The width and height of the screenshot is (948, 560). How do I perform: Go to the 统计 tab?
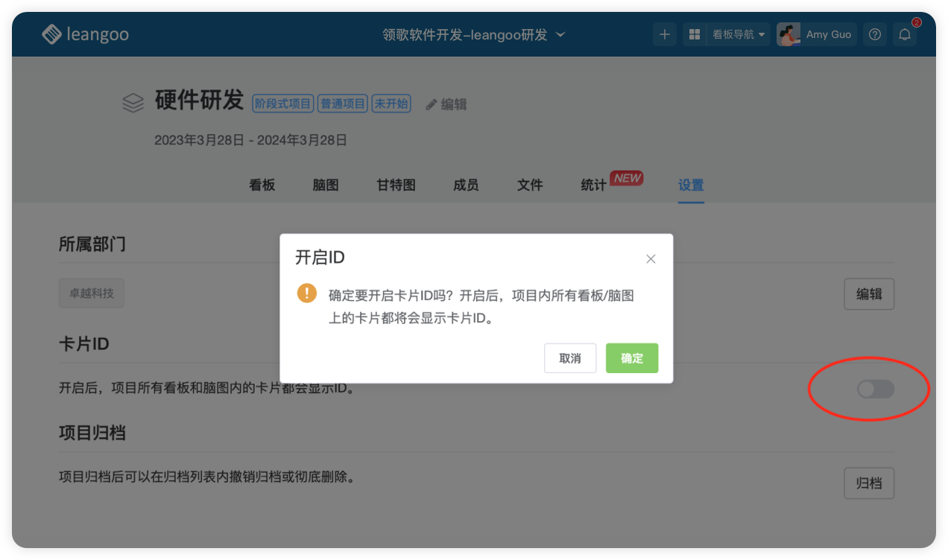[593, 185]
